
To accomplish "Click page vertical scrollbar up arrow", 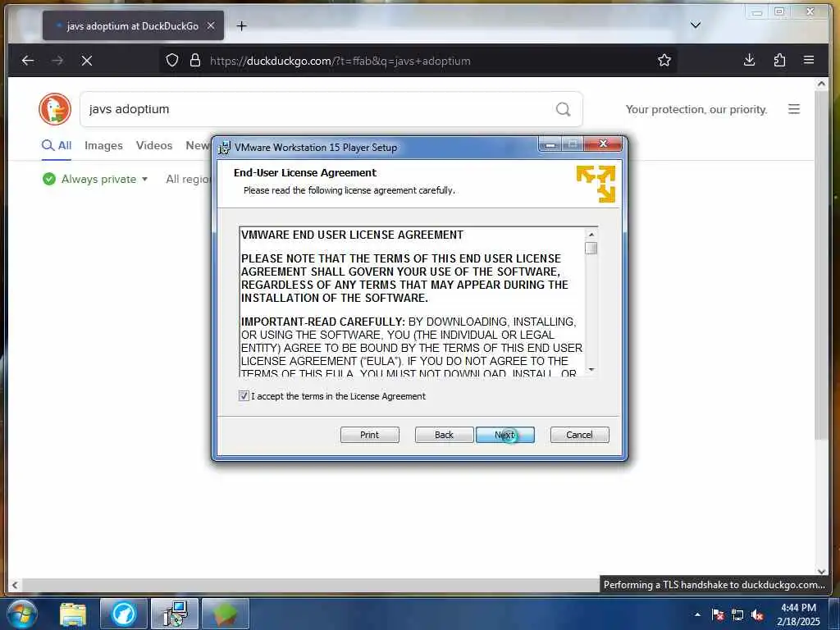I will 821,84.
